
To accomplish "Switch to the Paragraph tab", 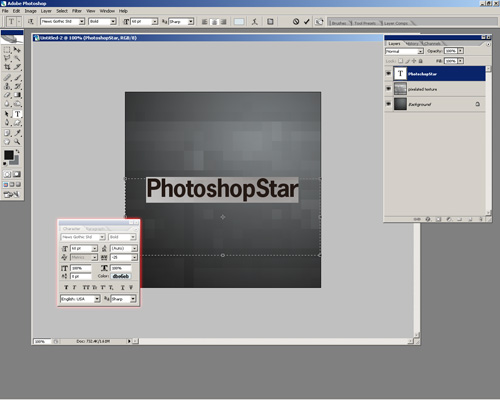I will 95,229.
